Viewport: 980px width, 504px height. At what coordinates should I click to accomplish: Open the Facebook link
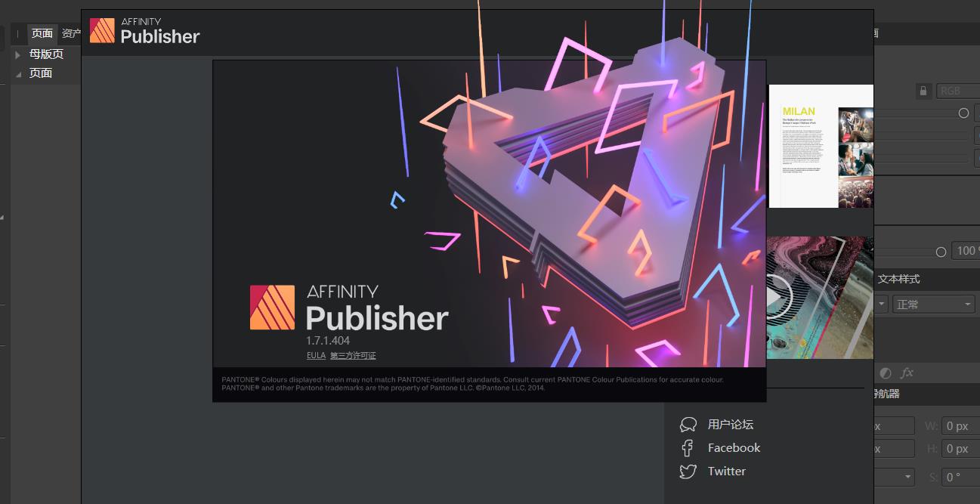point(734,448)
